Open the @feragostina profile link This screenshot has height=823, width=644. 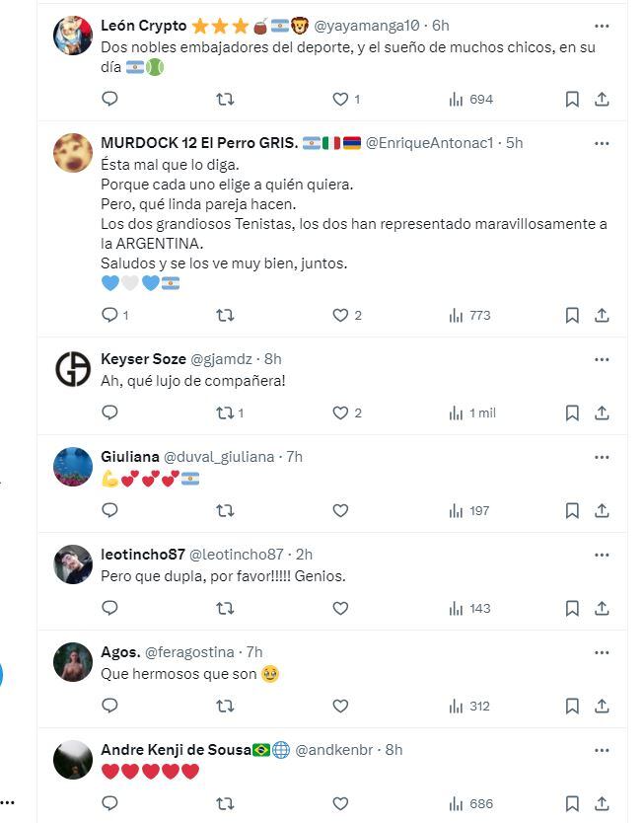click(x=189, y=652)
